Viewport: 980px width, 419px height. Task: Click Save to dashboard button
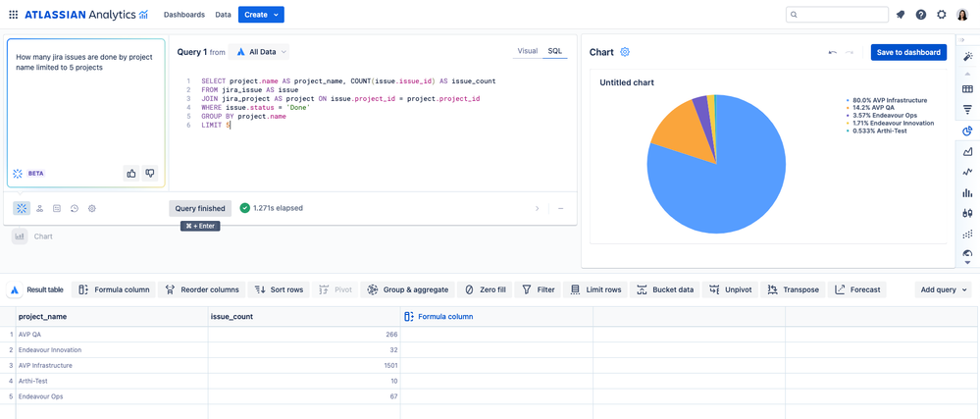pyautogui.click(x=908, y=53)
